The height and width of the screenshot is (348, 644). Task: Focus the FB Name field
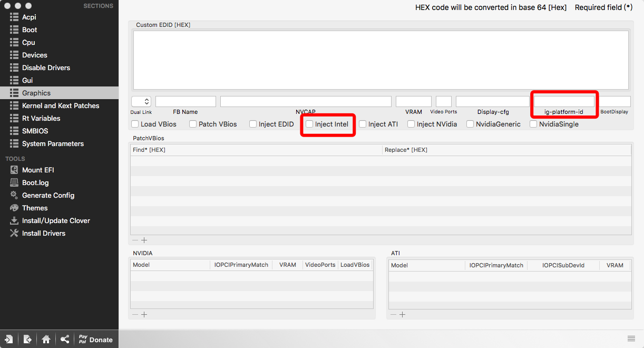pos(186,101)
